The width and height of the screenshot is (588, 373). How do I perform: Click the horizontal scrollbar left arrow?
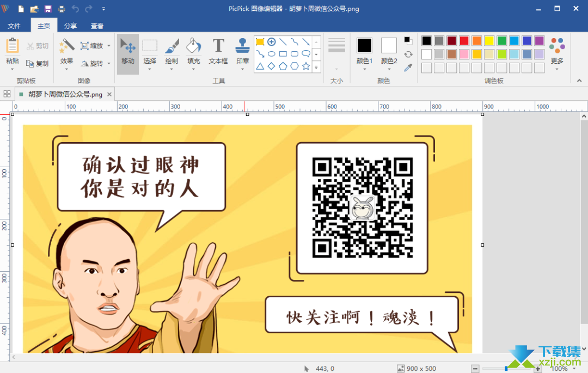(14, 357)
